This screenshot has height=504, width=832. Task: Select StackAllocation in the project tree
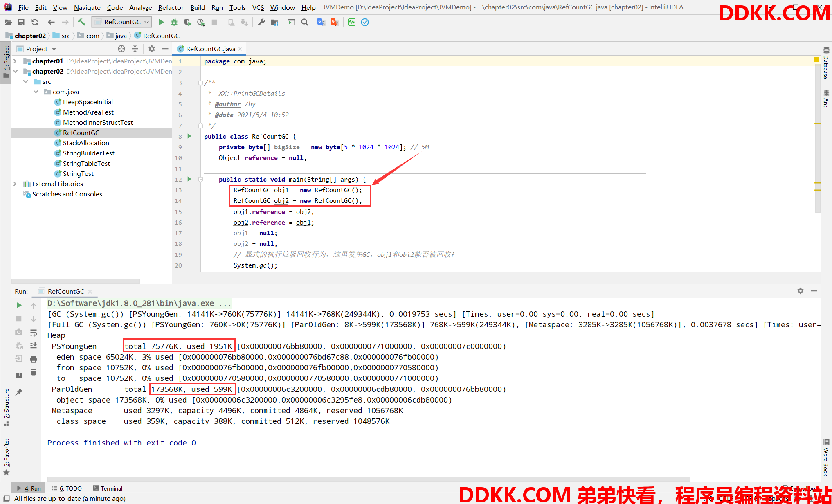click(86, 143)
